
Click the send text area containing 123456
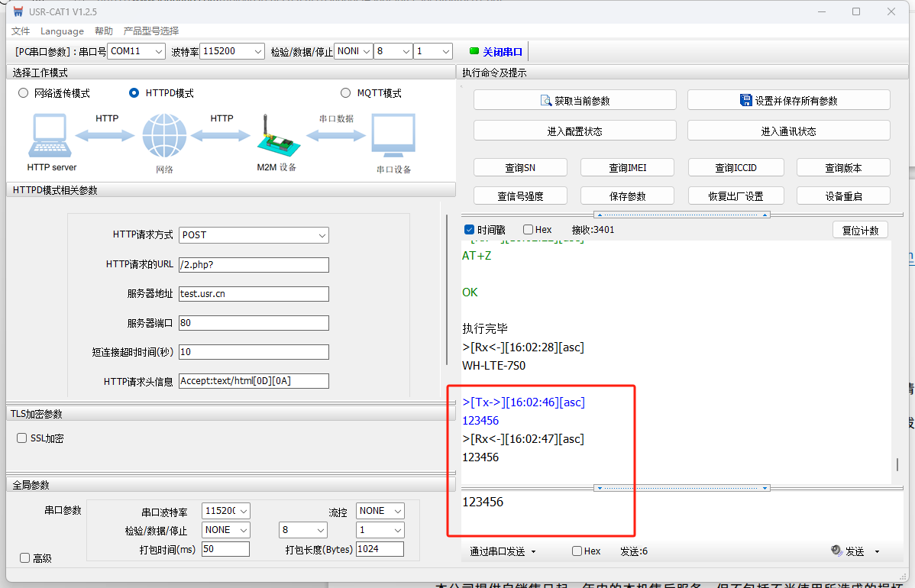coord(681,515)
